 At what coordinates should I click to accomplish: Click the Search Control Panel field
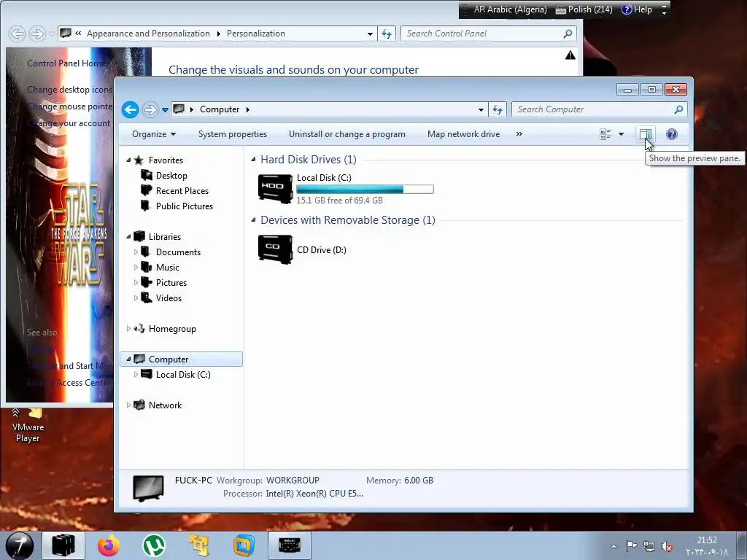(x=489, y=34)
